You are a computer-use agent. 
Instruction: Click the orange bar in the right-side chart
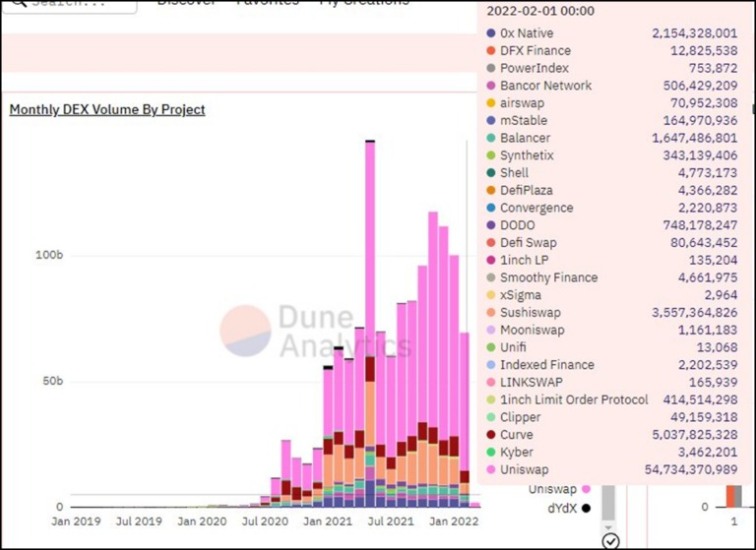[x=730, y=496]
